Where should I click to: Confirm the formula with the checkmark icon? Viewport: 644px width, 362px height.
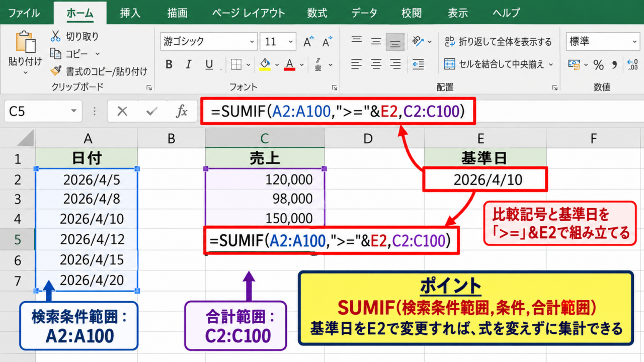151,111
